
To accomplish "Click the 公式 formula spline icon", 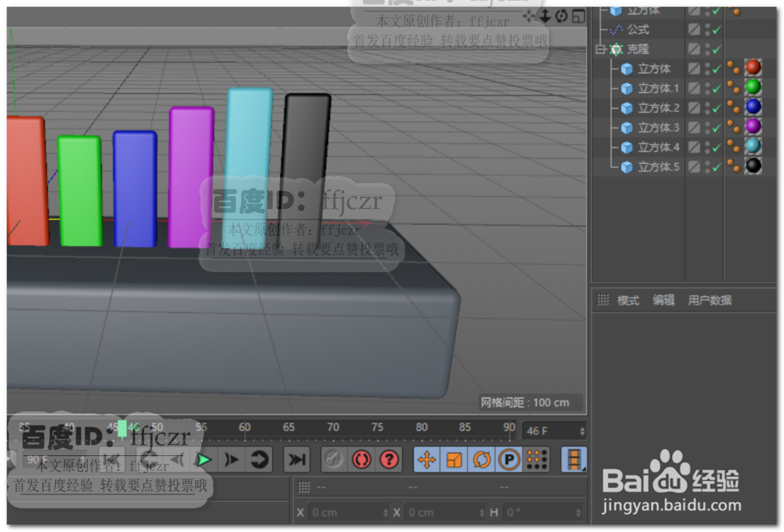I will [616, 30].
